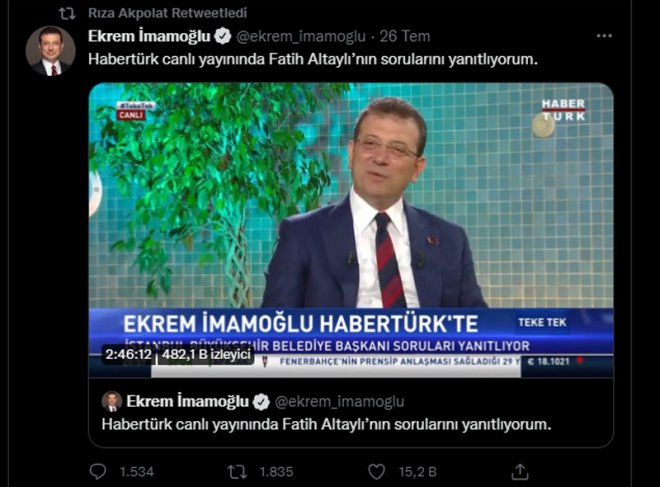Click the 482,1 B izleyici viewer count
This screenshot has height=487, width=660.
pos(206,354)
